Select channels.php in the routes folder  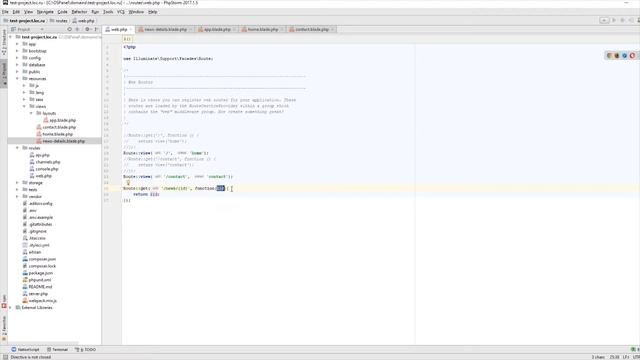[45, 162]
